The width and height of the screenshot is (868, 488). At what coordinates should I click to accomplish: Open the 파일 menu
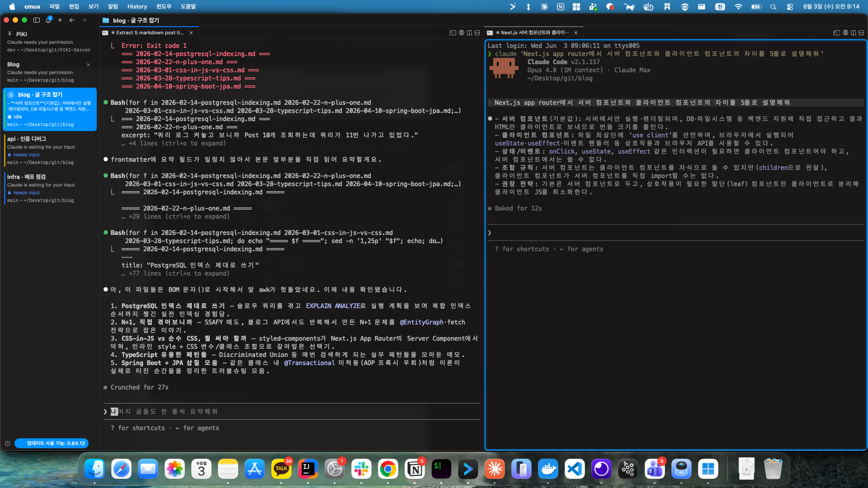pos(54,6)
